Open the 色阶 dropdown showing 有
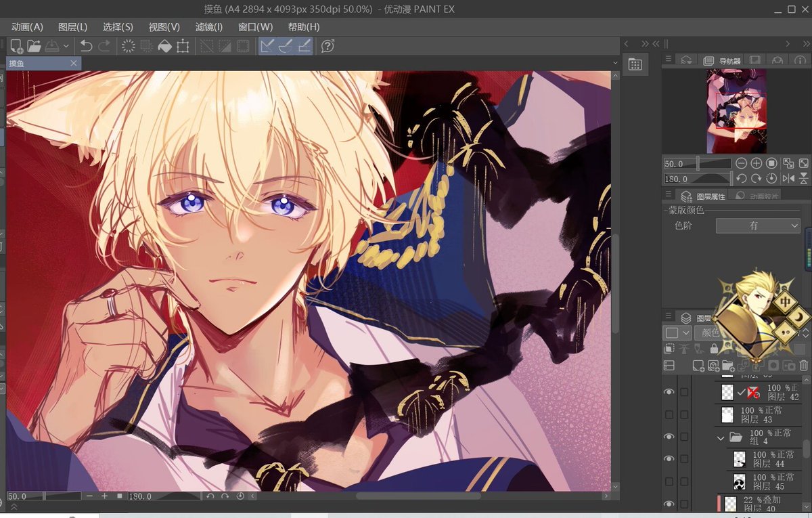 (758, 226)
